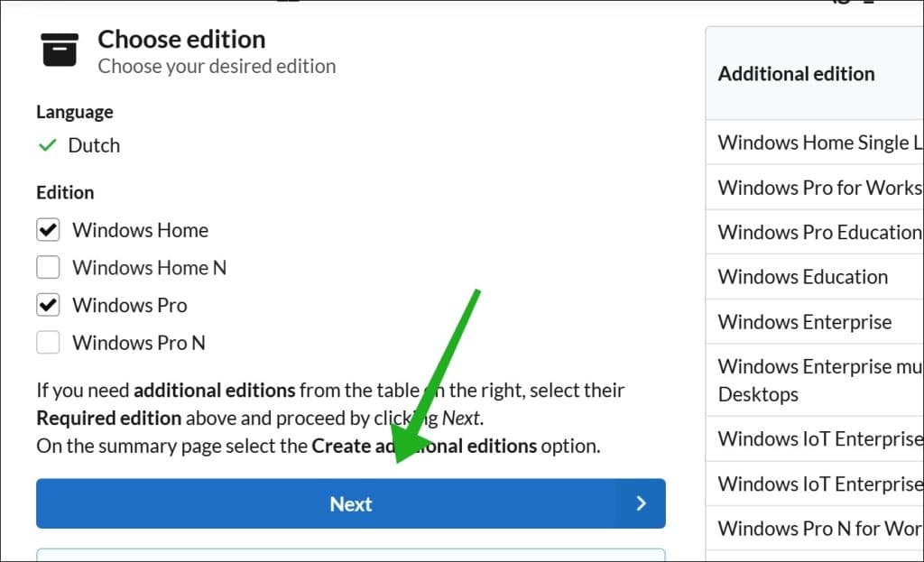Click the archive box icon beside Choose edition

[60, 50]
